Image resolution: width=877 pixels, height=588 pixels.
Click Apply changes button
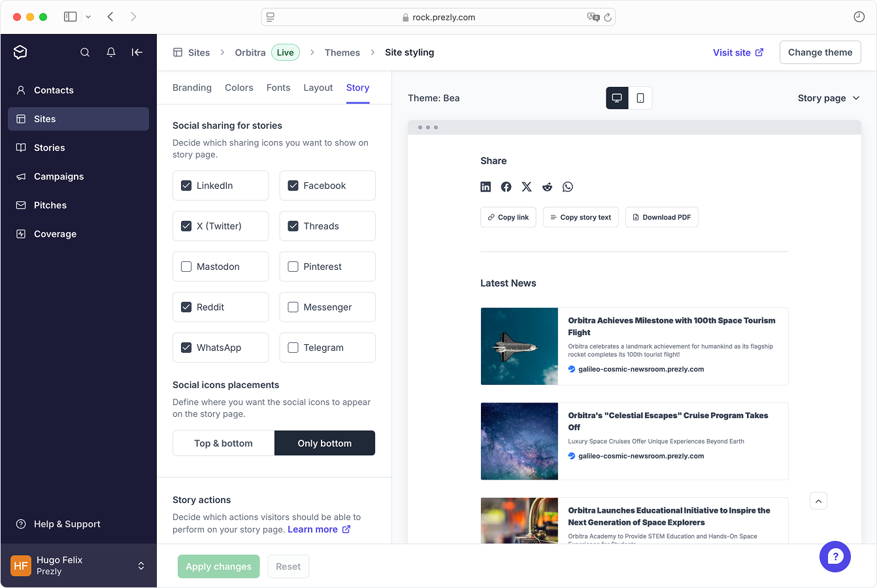219,566
